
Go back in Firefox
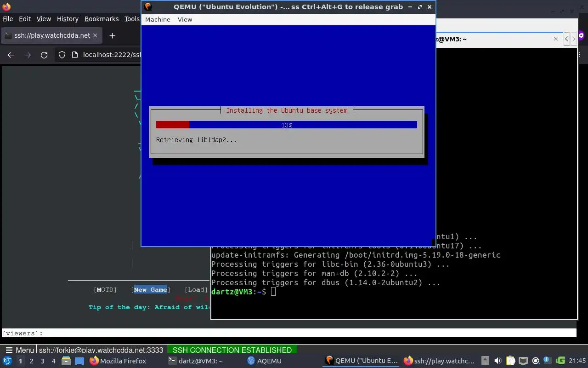click(x=11, y=55)
